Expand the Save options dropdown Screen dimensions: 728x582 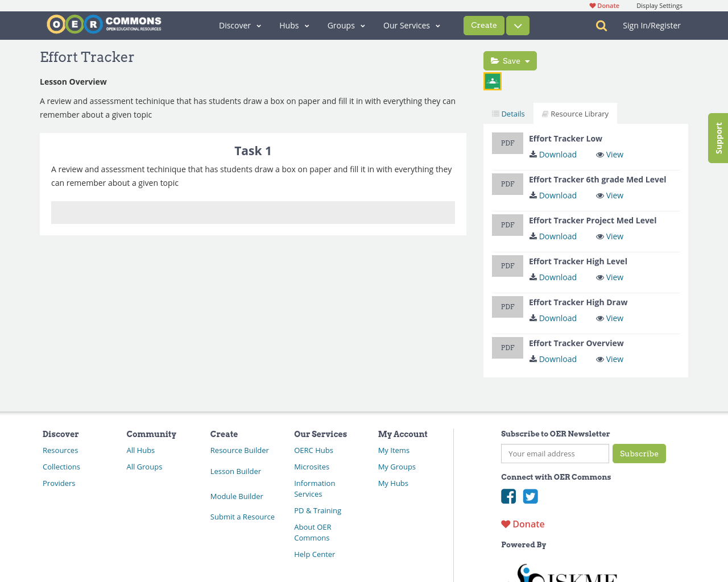526,60
